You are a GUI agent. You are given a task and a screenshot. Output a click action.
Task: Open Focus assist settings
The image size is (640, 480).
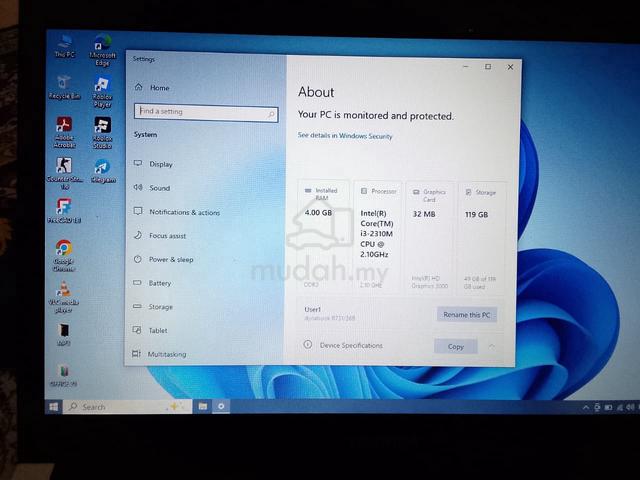160,236
